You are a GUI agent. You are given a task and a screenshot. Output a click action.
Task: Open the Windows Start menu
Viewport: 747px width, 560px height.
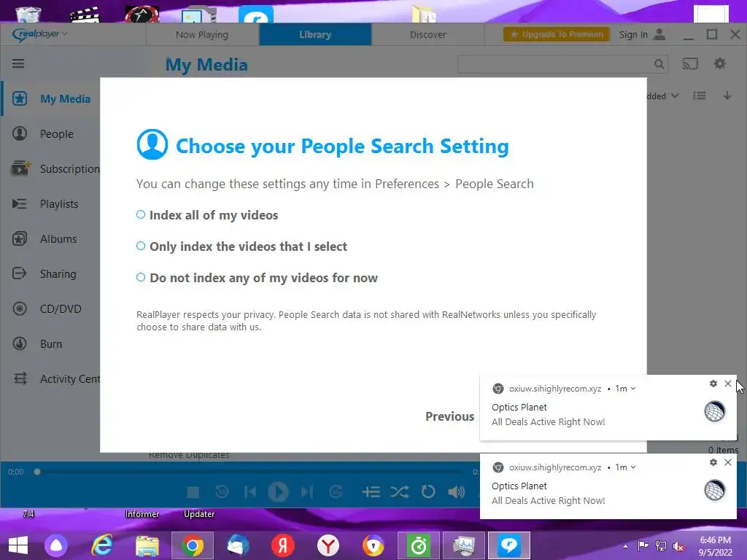[18, 545]
